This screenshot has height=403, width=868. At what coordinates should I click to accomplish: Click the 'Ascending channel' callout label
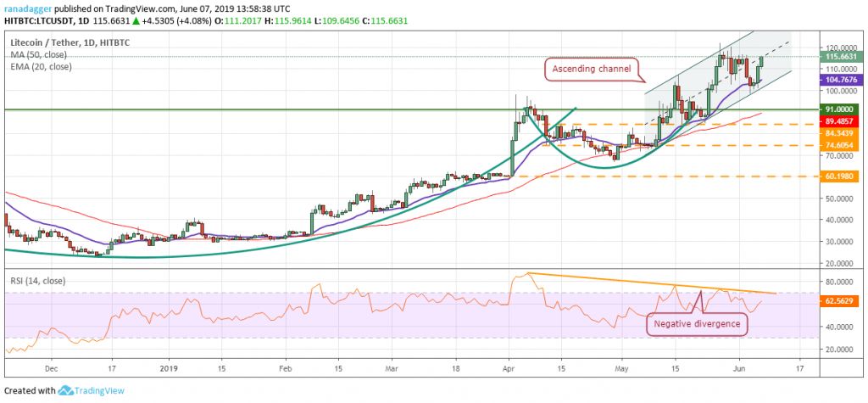[593, 70]
